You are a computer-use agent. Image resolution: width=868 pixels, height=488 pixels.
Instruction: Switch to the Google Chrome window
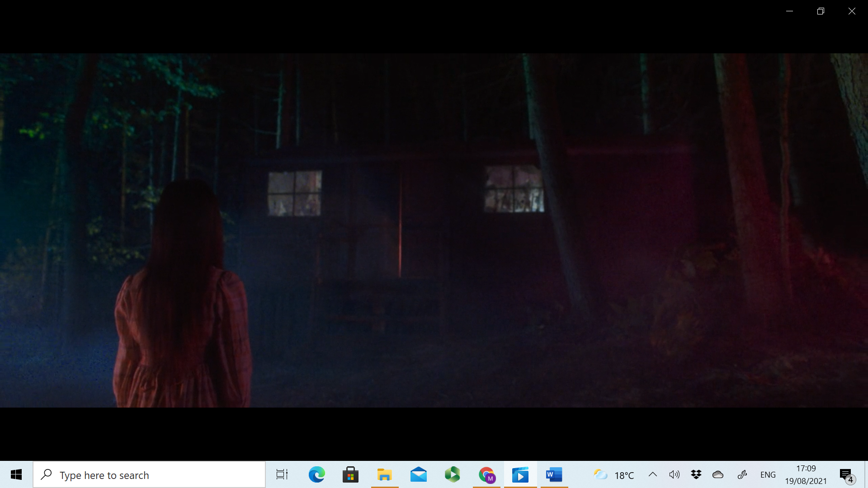(486, 475)
